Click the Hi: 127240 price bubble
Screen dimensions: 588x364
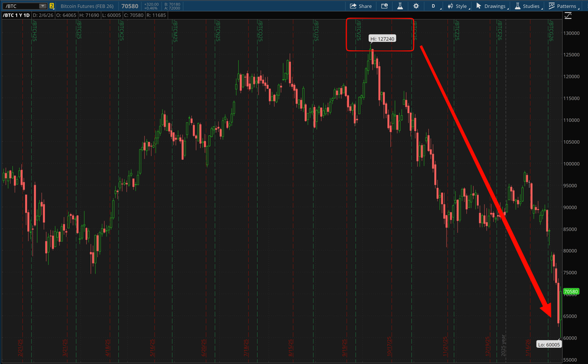click(382, 39)
